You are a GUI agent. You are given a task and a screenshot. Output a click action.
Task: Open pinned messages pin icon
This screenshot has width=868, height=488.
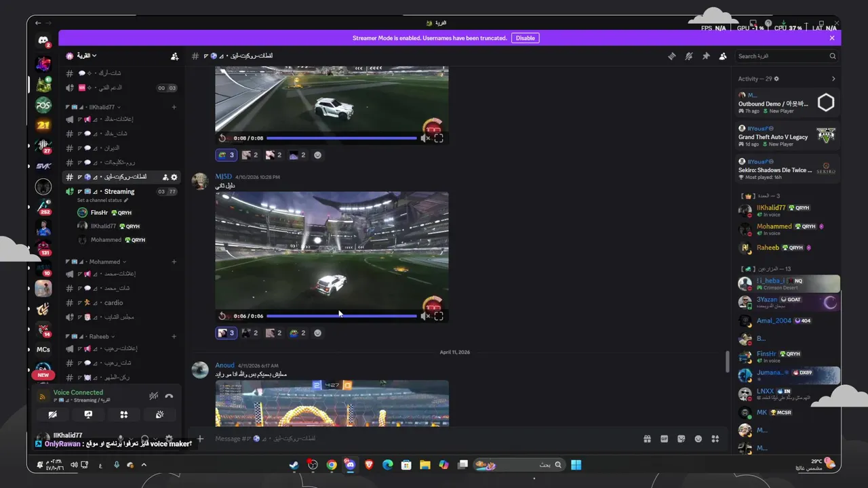[x=706, y=56]
